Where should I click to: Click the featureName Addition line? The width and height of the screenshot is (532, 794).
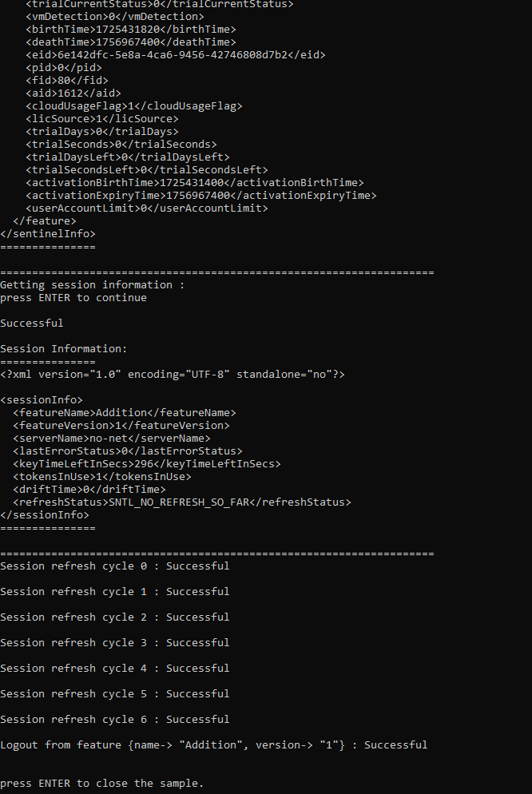[x=125, y=413]
